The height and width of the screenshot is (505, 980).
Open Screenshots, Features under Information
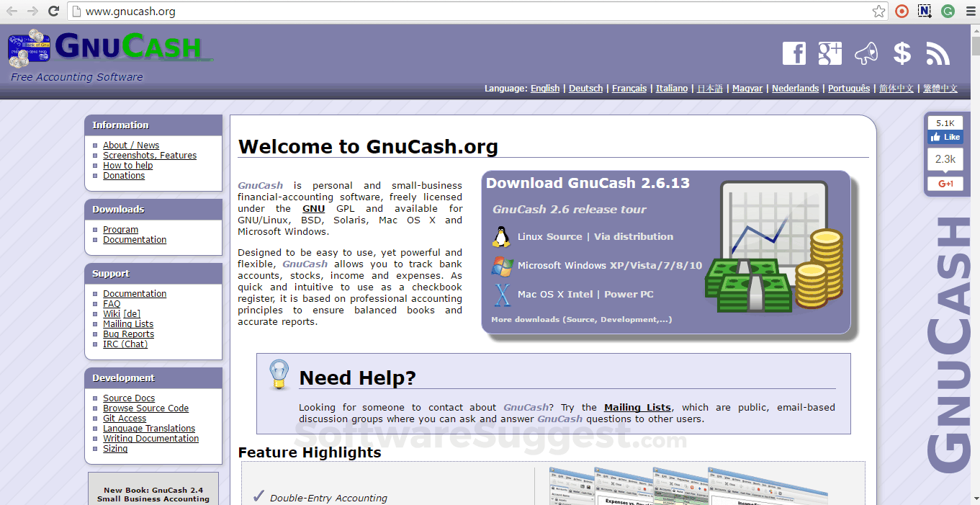(149, 155)
